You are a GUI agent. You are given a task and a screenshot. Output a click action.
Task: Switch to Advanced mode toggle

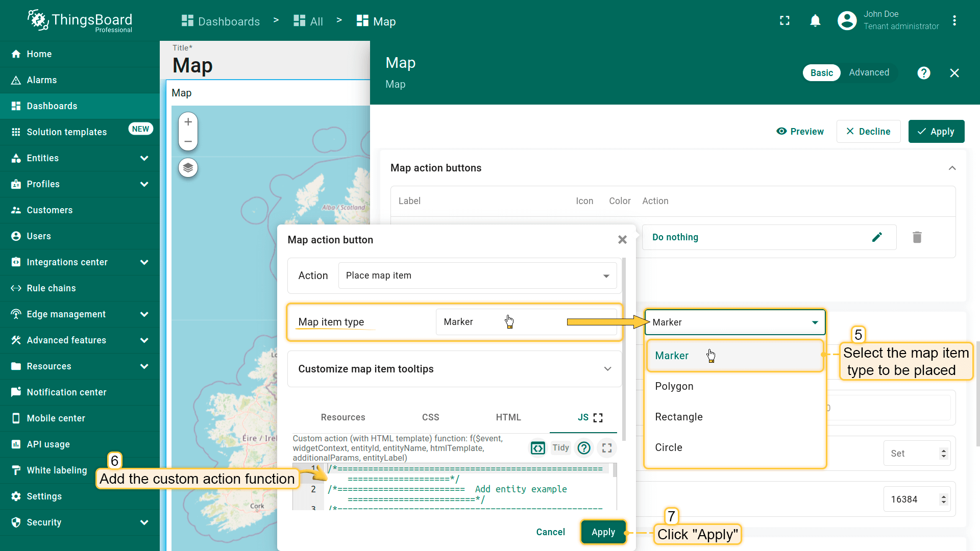(x=869, y=72)
